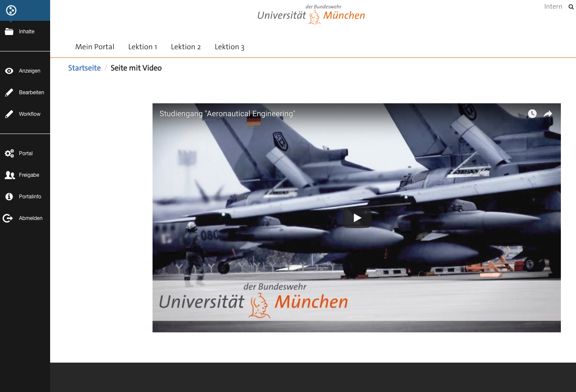Screen dimensions: 576x392
Task: Play the Aeronautical Engineering video
Action: 357,218
